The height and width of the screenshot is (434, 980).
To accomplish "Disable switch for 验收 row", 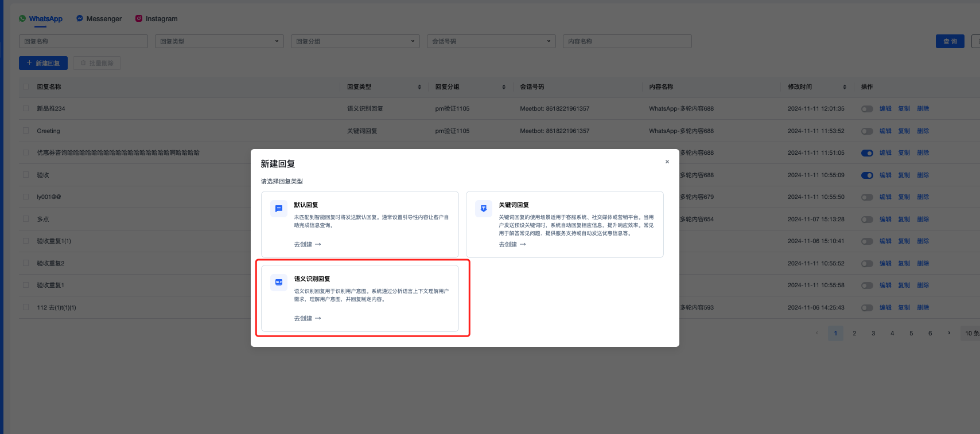I will pos(867,175).
